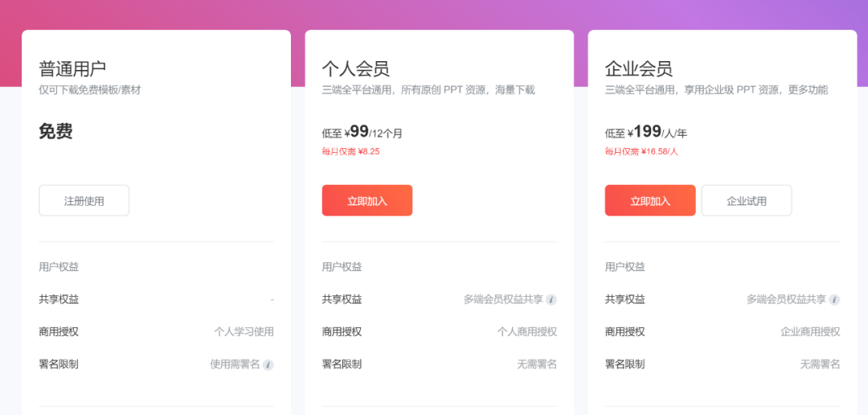This screenshot has height=415, width=868.
Task: Click info icon in 个人会员 共享权益 row
Action: [x=551, y=300]
